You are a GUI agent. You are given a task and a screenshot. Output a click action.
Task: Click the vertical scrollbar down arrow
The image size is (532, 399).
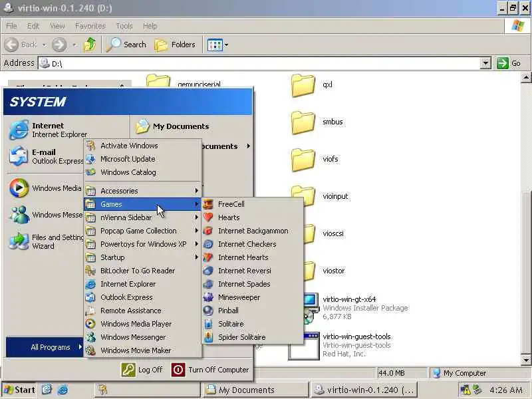click(x=526, y=360)
